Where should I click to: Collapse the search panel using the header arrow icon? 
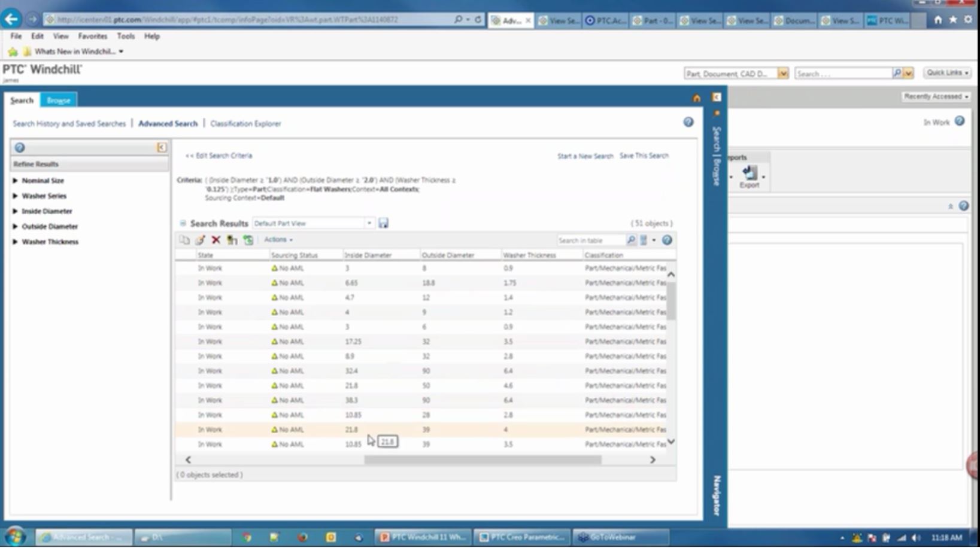point(717,98)
